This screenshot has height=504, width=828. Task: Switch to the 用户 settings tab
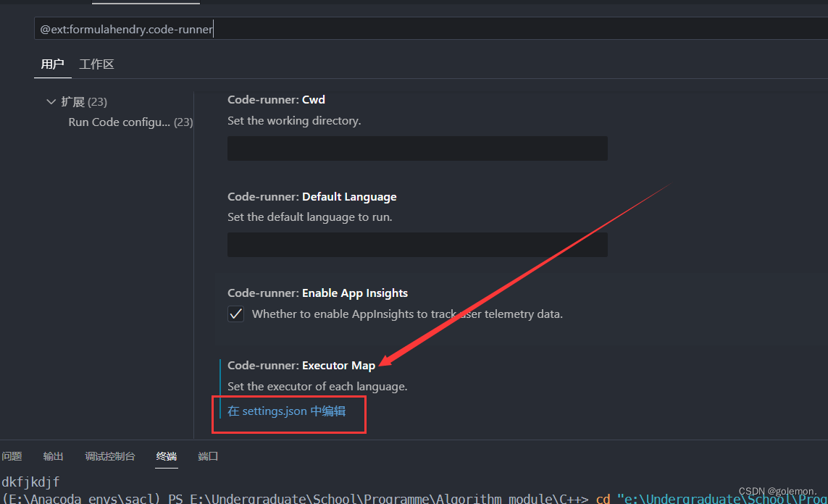52,64
